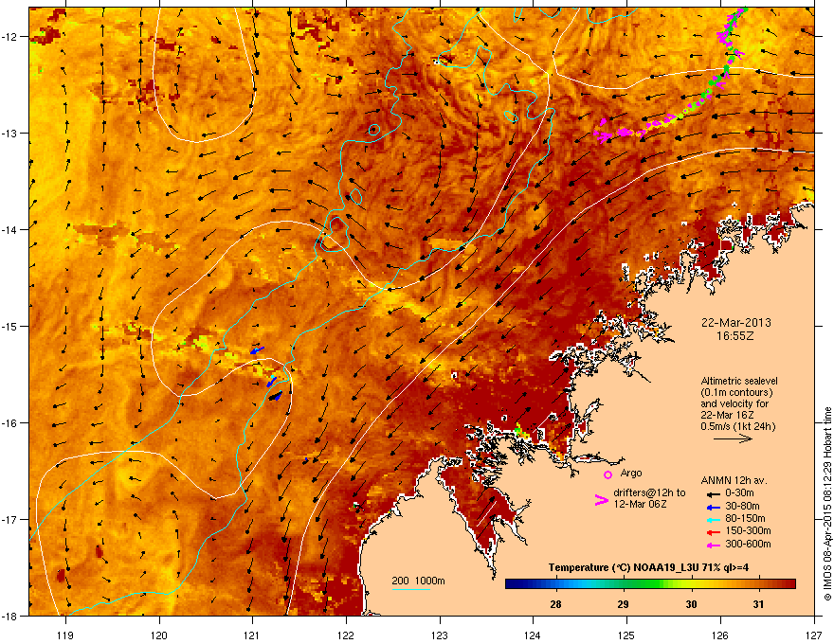
Task: Click the '122' longitude axis label
Action: [x=346, y=635]
